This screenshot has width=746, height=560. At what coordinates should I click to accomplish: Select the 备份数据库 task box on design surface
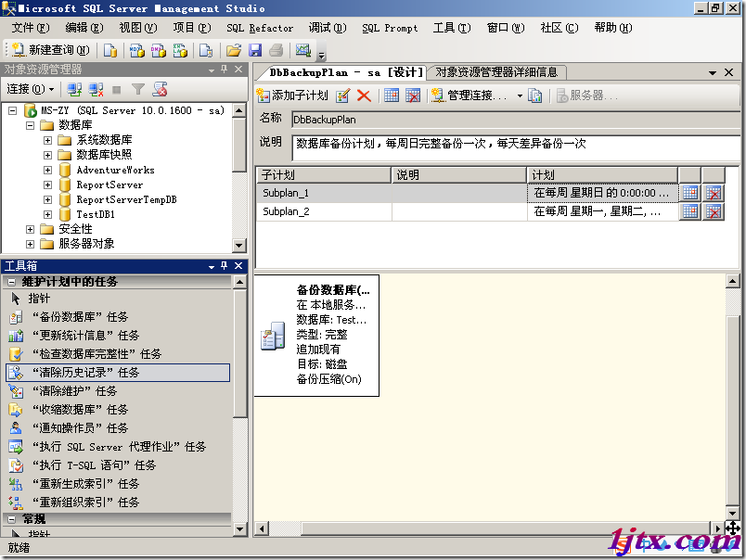point(316,335)
